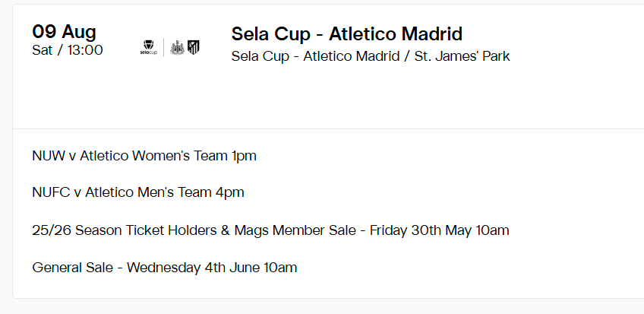Click the Newcastle United crest icon
The image size is (644, 314).
[x=178, y=48]
